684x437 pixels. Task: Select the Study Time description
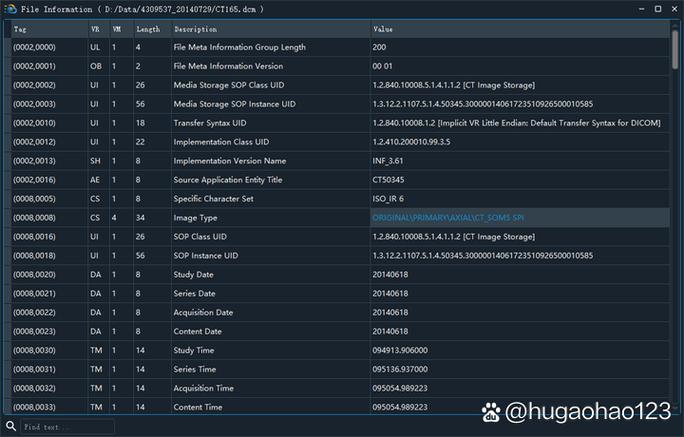tap(194, 350)
